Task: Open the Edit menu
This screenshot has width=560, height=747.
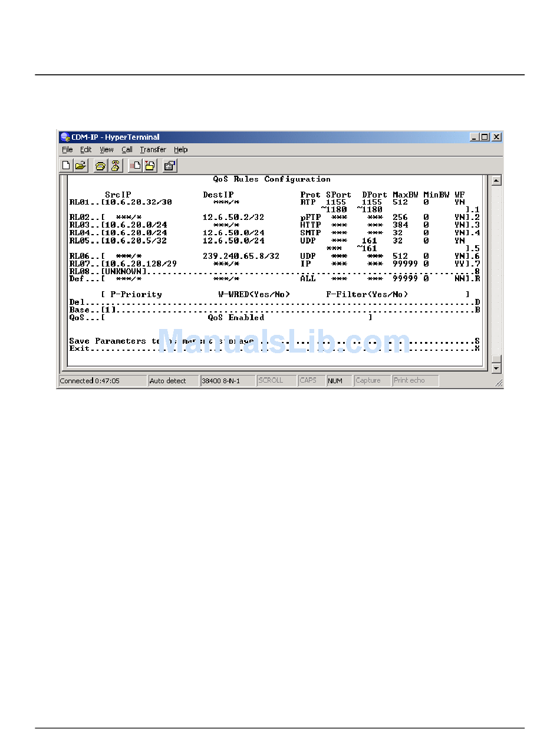Action: tap(86, 150)
